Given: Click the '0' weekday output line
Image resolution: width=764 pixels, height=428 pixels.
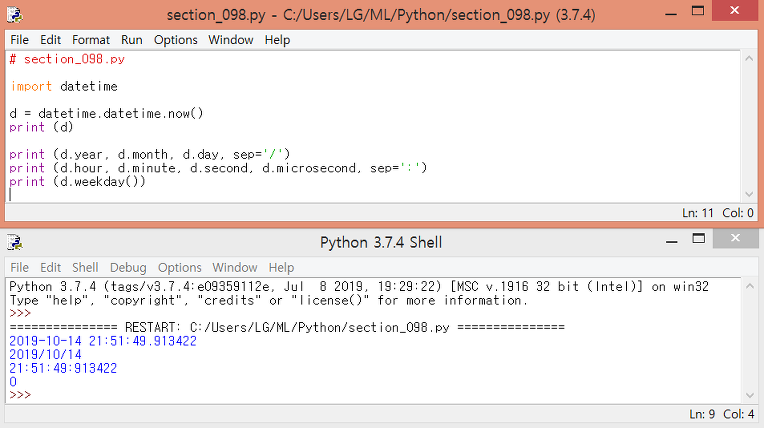Looking at the screenshot, I should pyautogui.click(x=13, y=382).
